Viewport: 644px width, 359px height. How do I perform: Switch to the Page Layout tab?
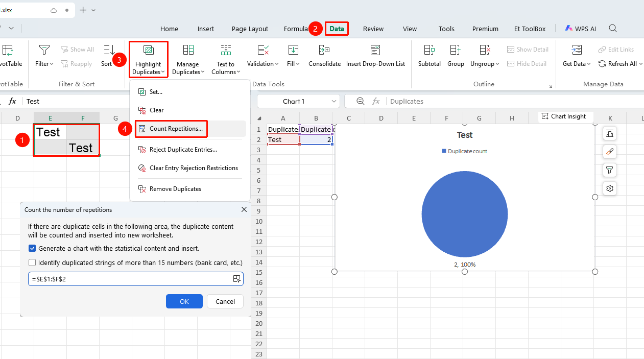coord(250,29)
